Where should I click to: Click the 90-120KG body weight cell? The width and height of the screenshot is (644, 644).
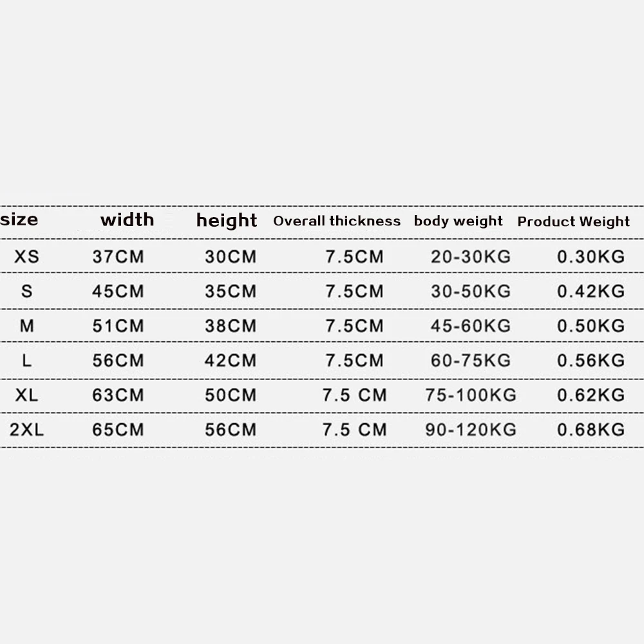click(470, 430)
